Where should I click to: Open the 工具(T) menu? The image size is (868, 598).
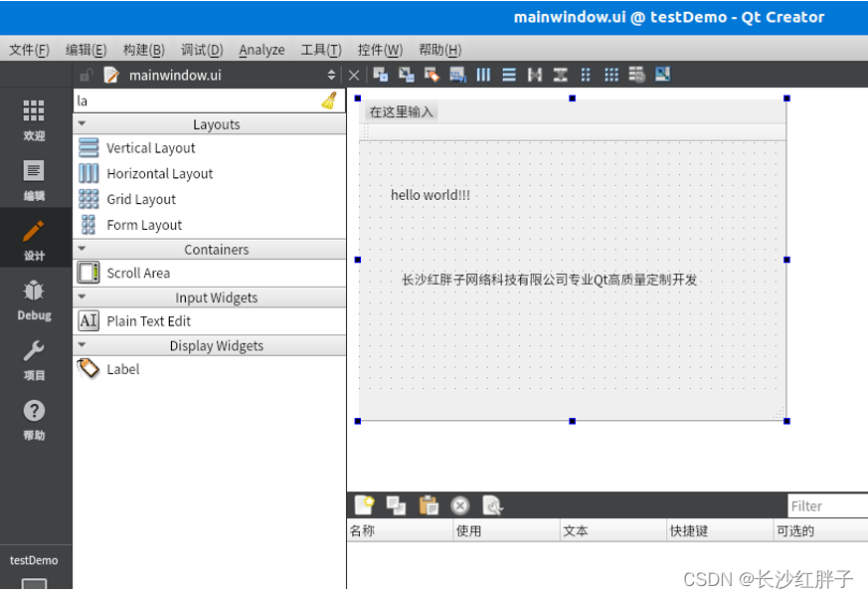point(321,50)
